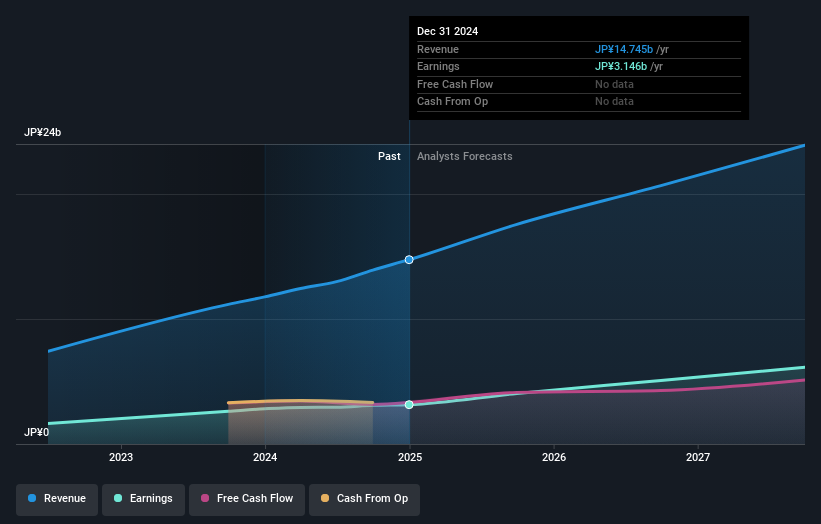Toggle the Free Cash Flow legend button

[247, 499]
